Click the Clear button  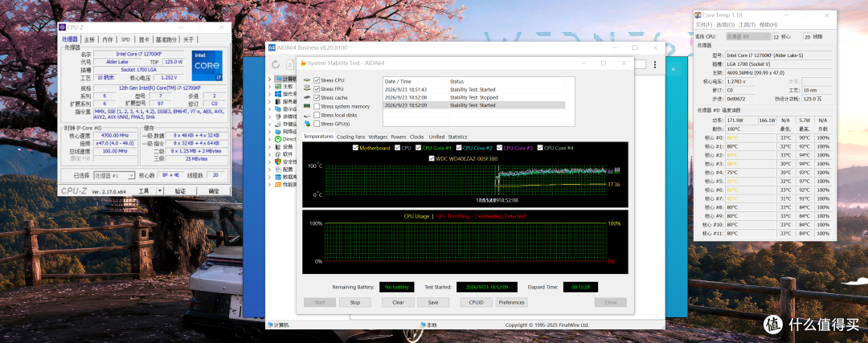398,303
